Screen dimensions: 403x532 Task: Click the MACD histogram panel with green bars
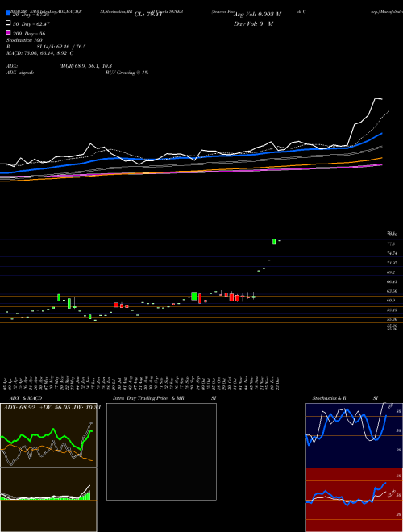pyautogui.click(x=48, y=500)
